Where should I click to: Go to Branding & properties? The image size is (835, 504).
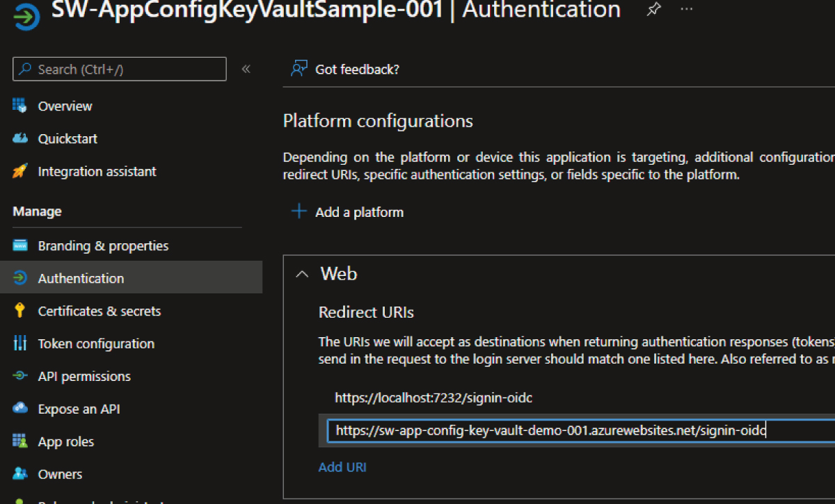point(103,246)
